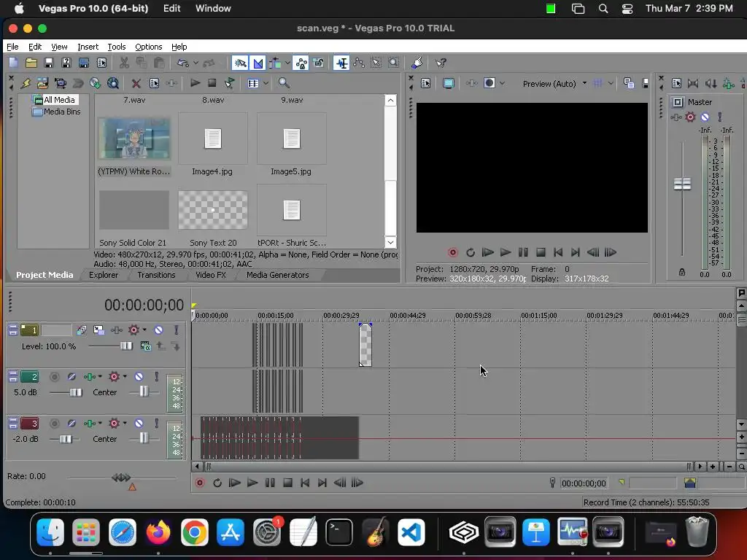Open the Undo history dropdown arrow

pos(196,63)
